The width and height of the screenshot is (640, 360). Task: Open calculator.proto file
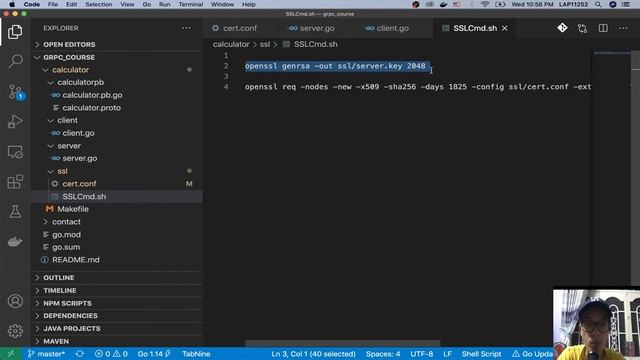pos(117,108)
